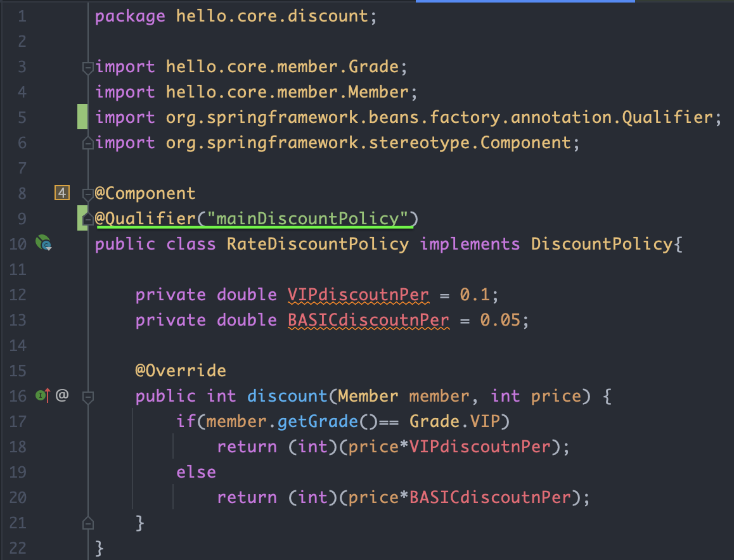Screen dimensions: 734x560
Task: Click BASICdiscoutnPer in the return on line 20
Action: [x=490, y=497]
